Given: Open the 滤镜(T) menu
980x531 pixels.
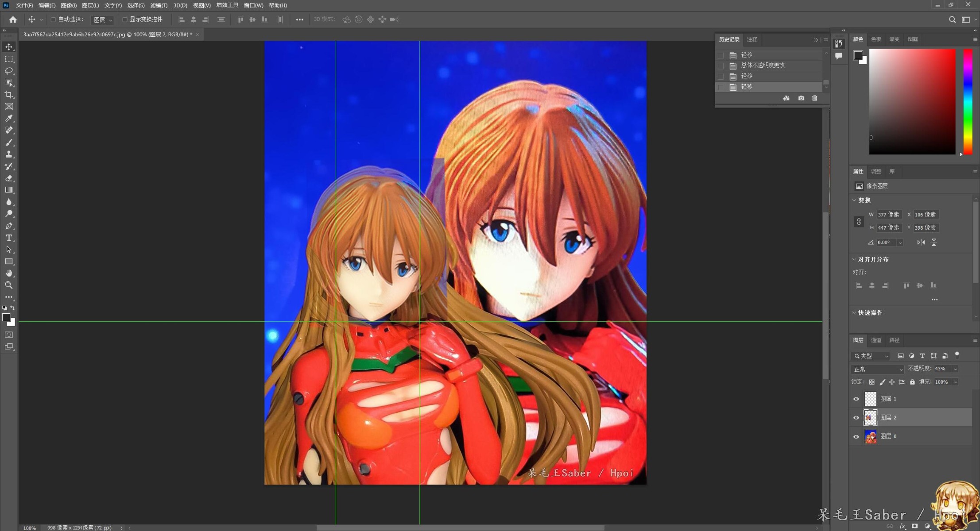Looking at the screenshot, I should 159,5.
